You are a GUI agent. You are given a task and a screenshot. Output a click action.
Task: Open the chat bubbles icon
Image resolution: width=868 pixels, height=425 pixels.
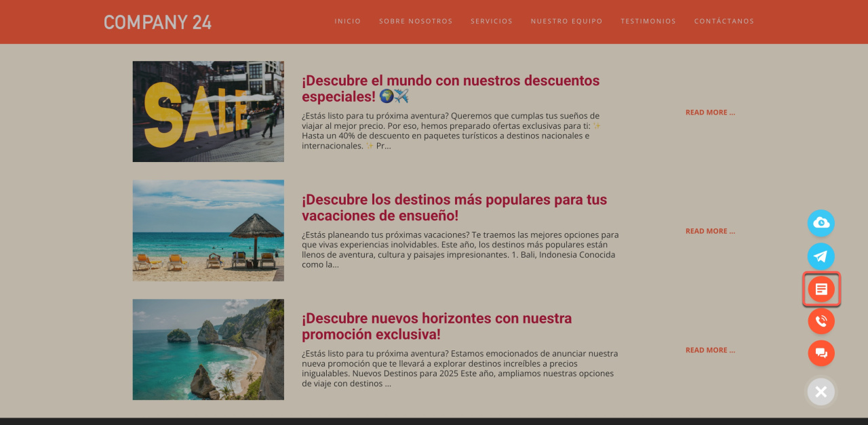[821, 353]
